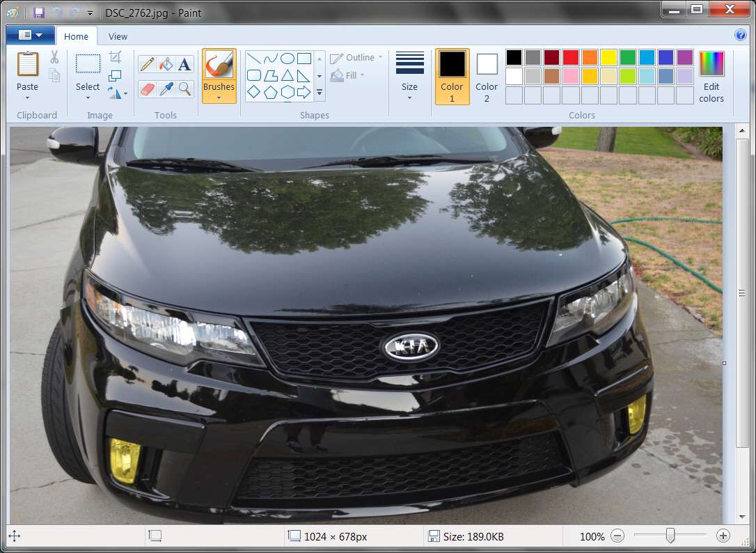
Task: Choose the Right arrow shape
Action: pos(304,92)
